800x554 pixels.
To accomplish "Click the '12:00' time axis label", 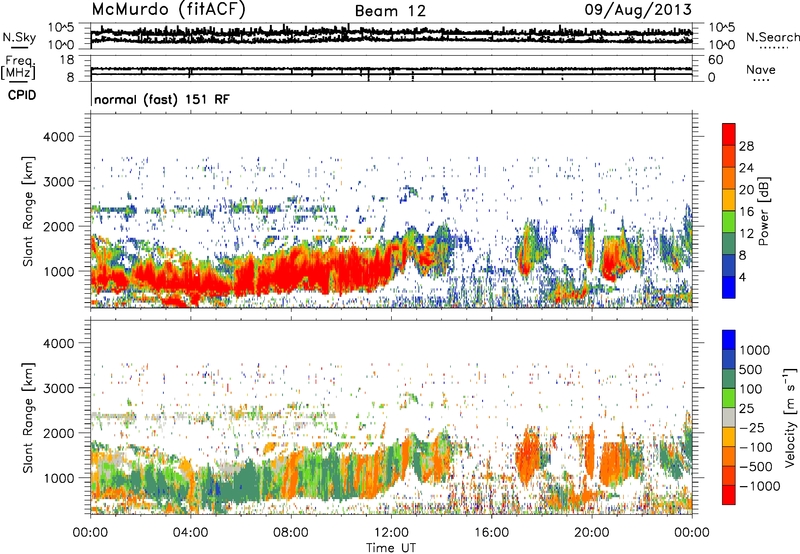I will 391,533.
